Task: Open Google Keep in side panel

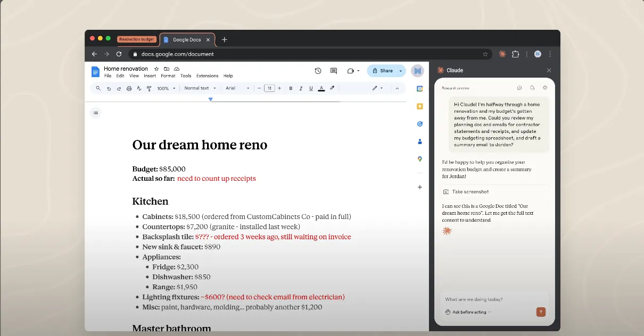Action: [420, 106]
